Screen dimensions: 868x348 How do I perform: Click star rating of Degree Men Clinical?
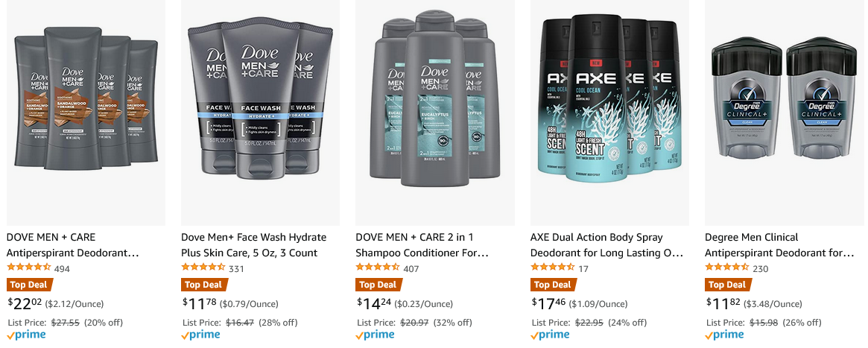[x=727, y=268]
